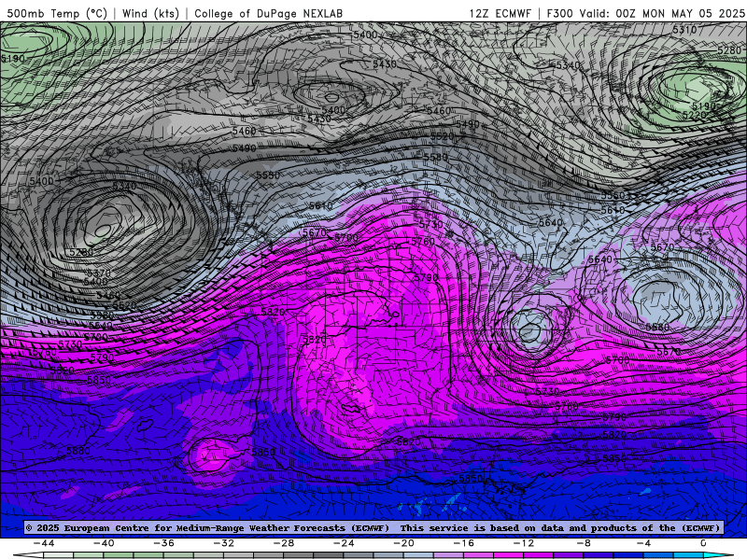Click the -20 color scale label

coord(404,543)
